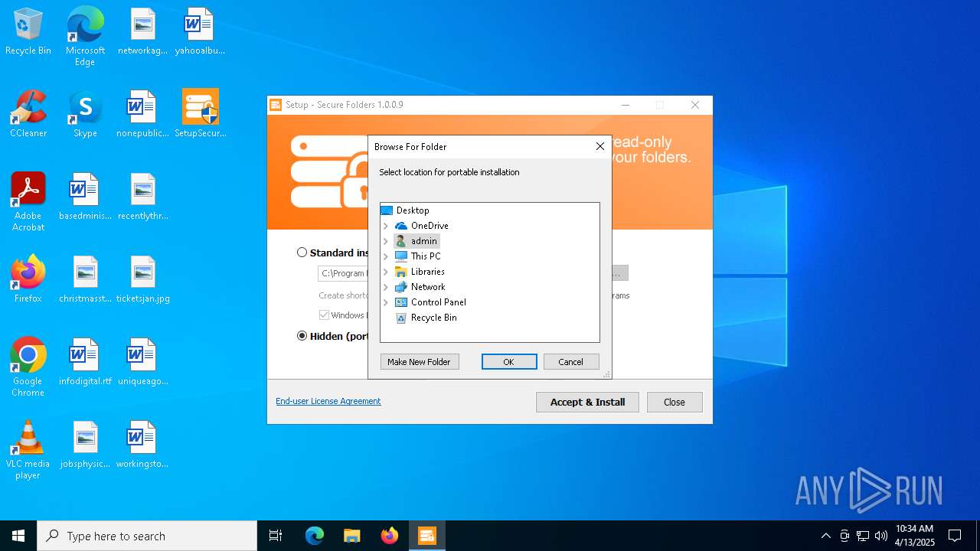Expand the Network tree node

coord(386,287)
